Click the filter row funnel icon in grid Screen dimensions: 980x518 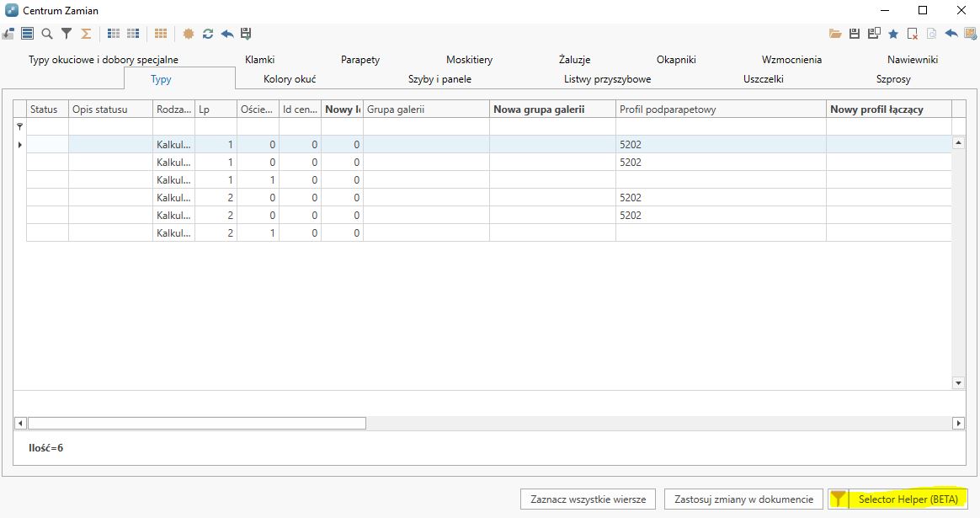click(x=20, y=126)
